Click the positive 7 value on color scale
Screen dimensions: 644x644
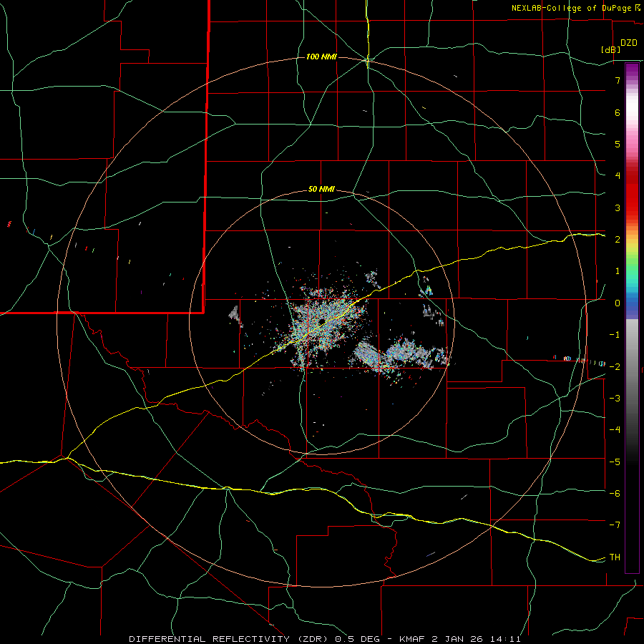618,80
